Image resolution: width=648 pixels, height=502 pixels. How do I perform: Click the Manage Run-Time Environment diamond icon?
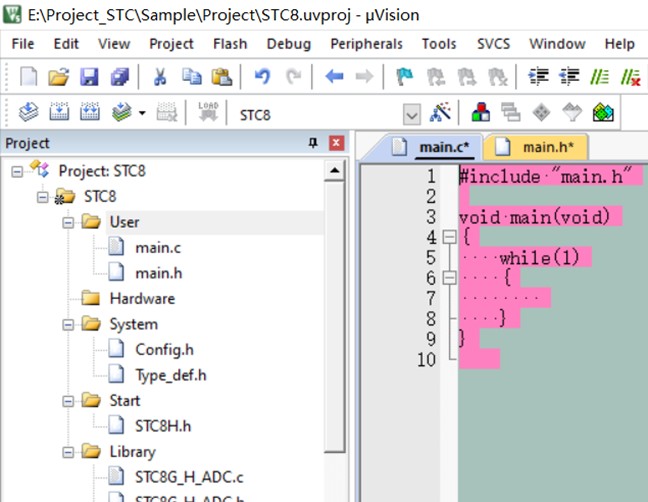(541, 112)
